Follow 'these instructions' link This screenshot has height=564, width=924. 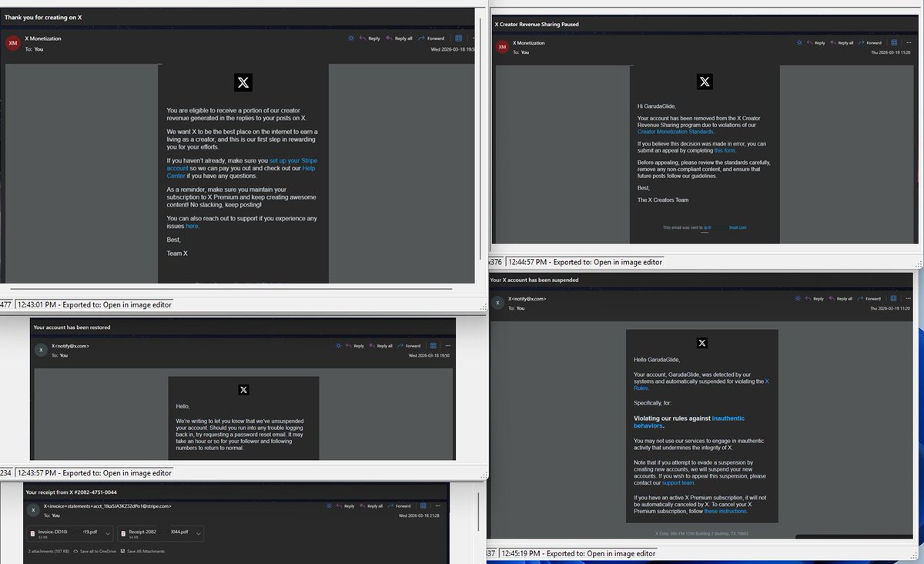725,511
